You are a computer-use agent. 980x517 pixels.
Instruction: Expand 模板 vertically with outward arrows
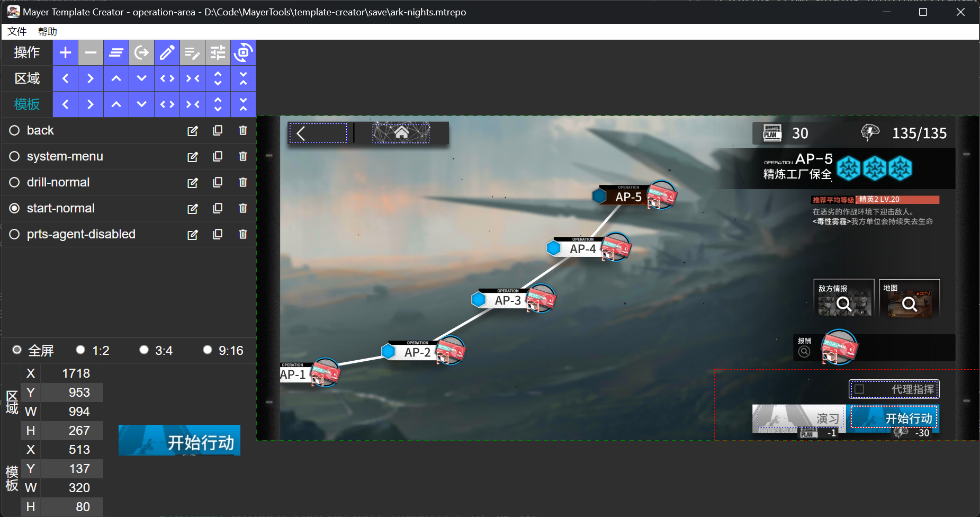218,104
